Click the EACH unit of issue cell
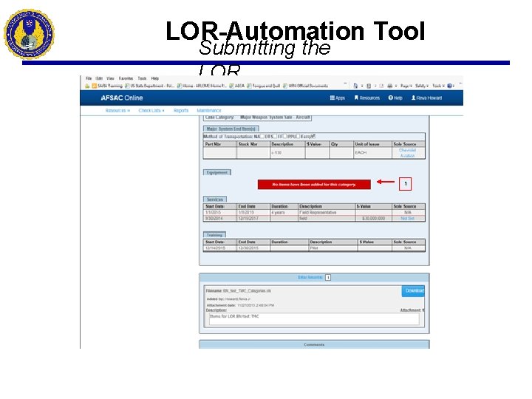 tap(372, 153)
